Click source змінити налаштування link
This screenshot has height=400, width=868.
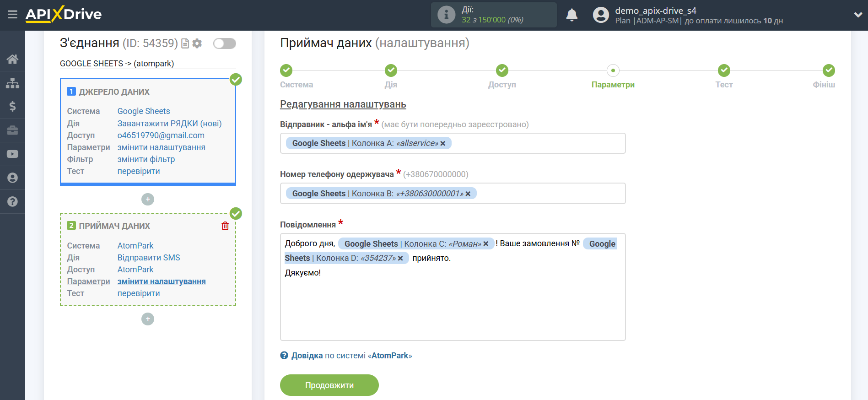pos(162,147)
